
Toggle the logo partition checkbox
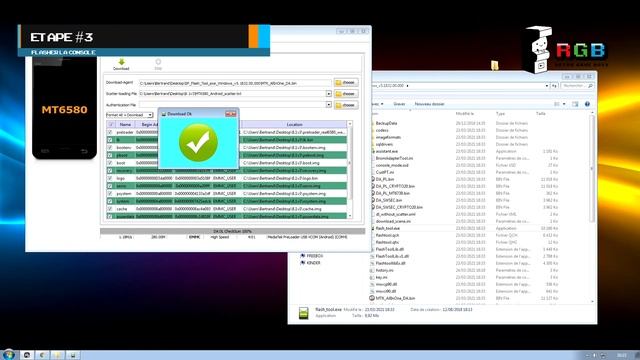(x=110, y=178)
